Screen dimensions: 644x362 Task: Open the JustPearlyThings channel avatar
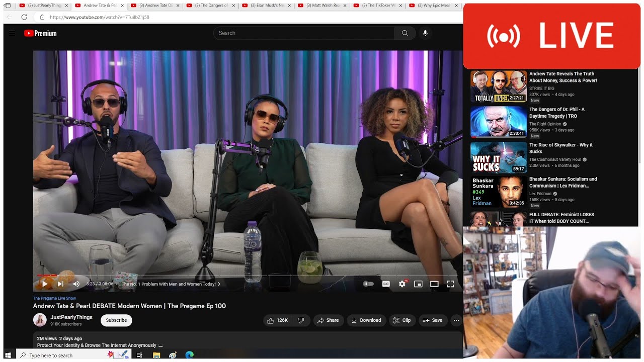click(40, 320)
